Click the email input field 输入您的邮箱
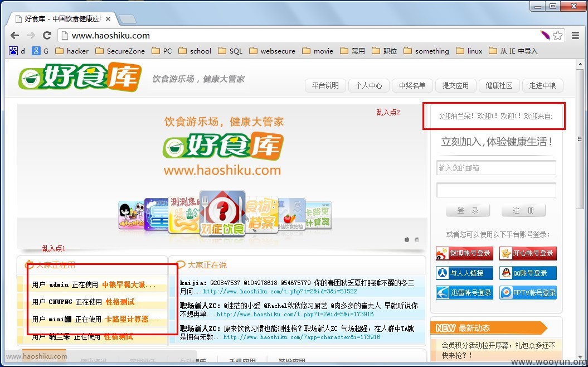588x367 pixels. 496,168
